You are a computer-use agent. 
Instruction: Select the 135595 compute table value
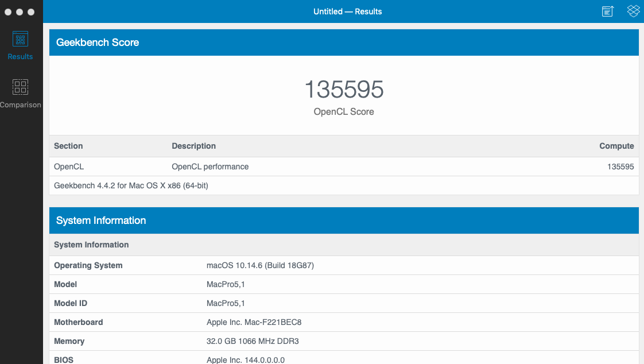[620, 167]
